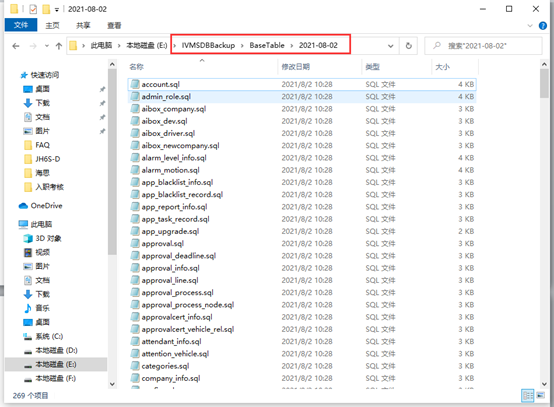Click navigation pane scrollbar down arrow
The image size is (554, 407).
pyautogui.click(x=112, y=384)
